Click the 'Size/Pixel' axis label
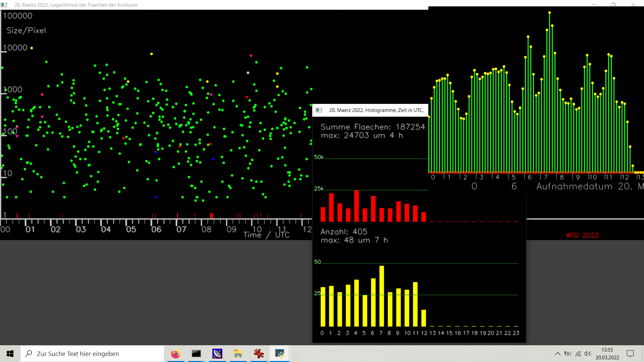The image size is (644, 362). coord(26,31)
